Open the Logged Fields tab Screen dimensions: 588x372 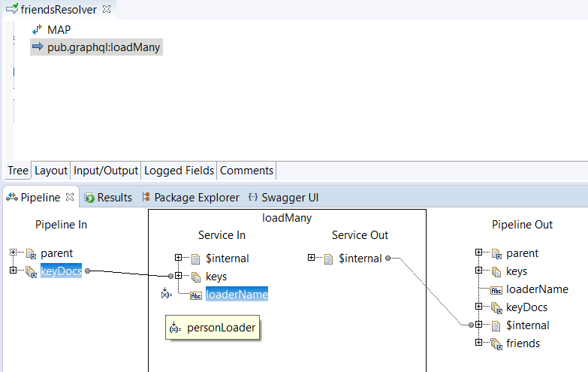pyautogui.click(x=179, y=171)
